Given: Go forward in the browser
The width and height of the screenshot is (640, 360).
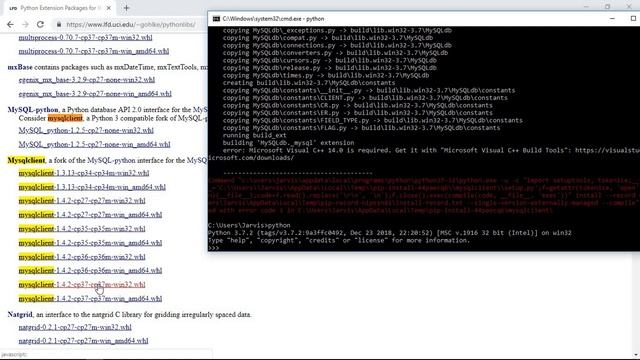Looking at the screenshot, I should [25, 24].
